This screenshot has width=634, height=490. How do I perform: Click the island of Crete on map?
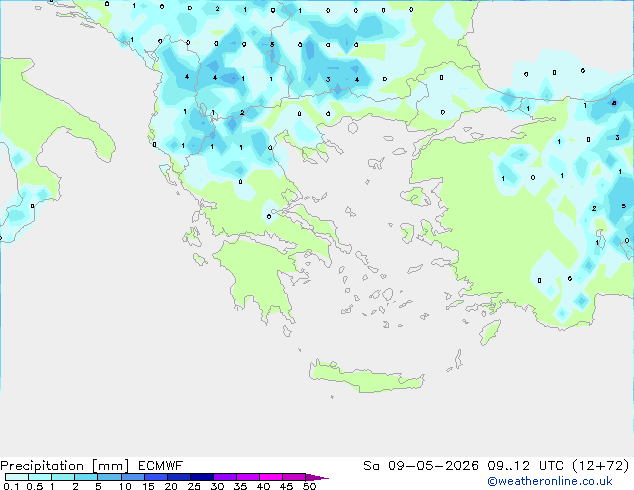click(366, 377)
